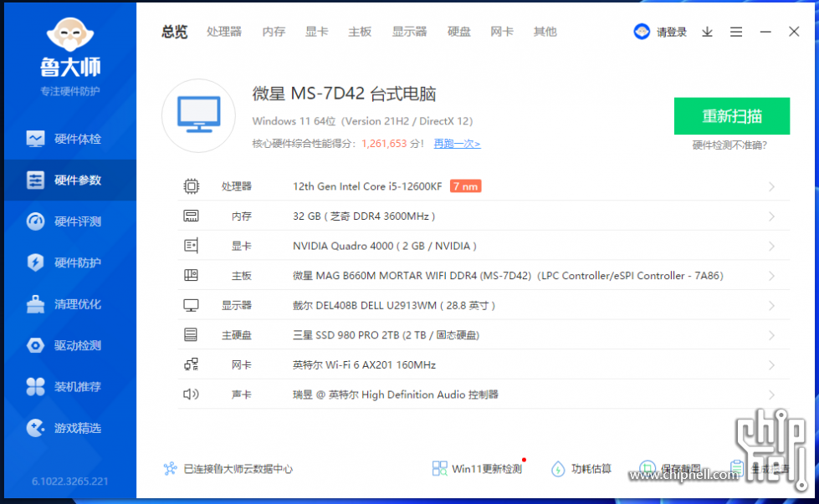Switch to 硬盘 tab
Viewport: 819px width, 504px height.
[x=459, y=32]
